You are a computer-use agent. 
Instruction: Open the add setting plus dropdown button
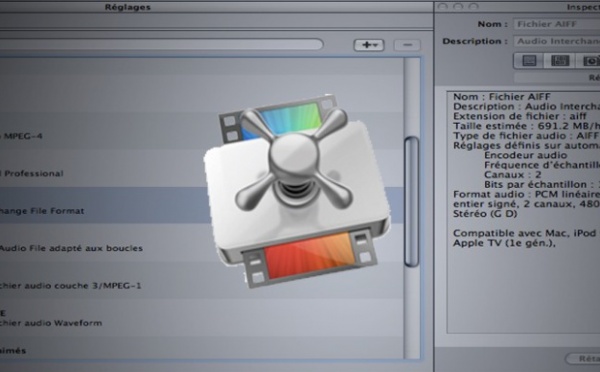368,45
